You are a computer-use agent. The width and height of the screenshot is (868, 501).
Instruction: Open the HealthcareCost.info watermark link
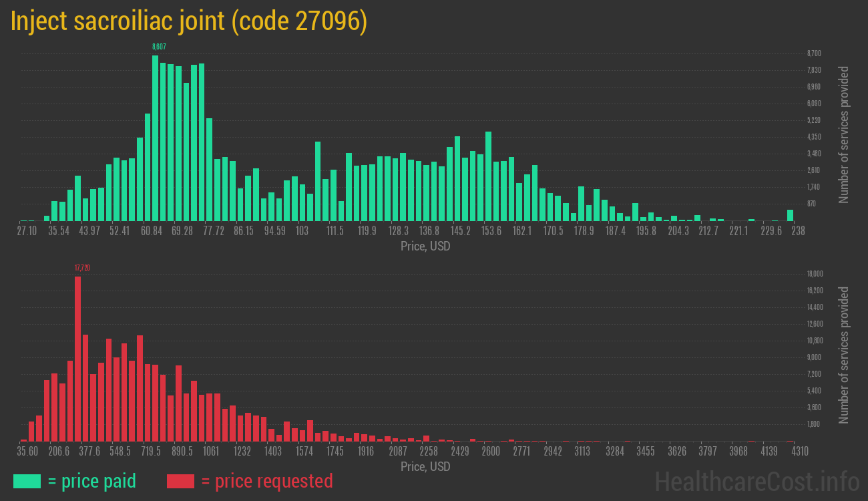756,481
